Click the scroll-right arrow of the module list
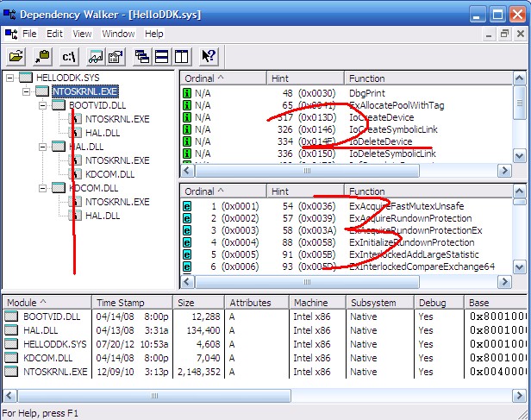 (519, 395)
